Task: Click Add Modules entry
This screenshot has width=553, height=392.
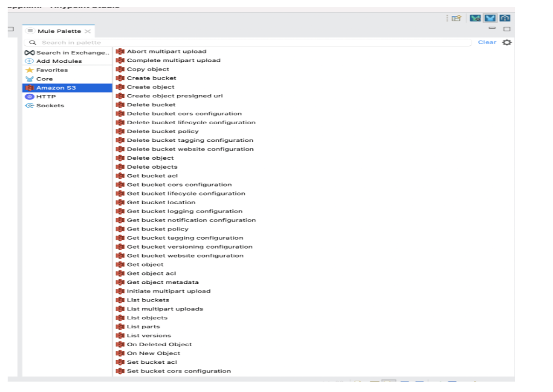Action: click(67, 61)
